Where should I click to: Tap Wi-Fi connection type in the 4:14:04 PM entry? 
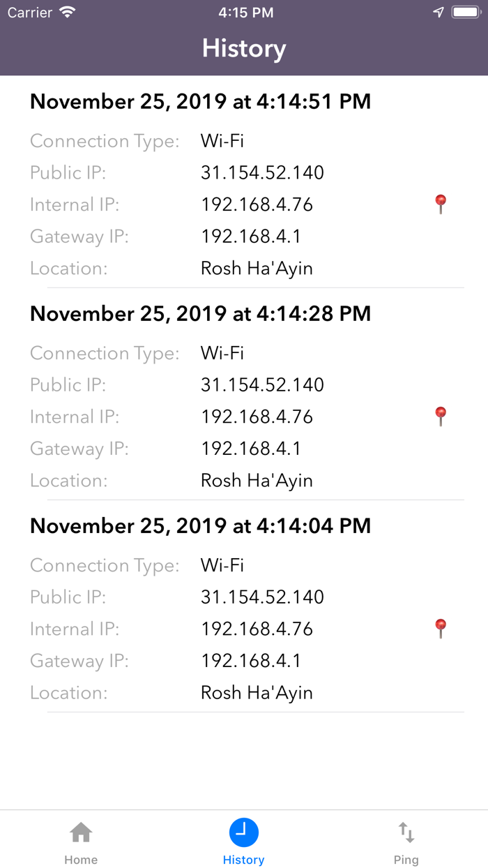(x=222, y=565)
